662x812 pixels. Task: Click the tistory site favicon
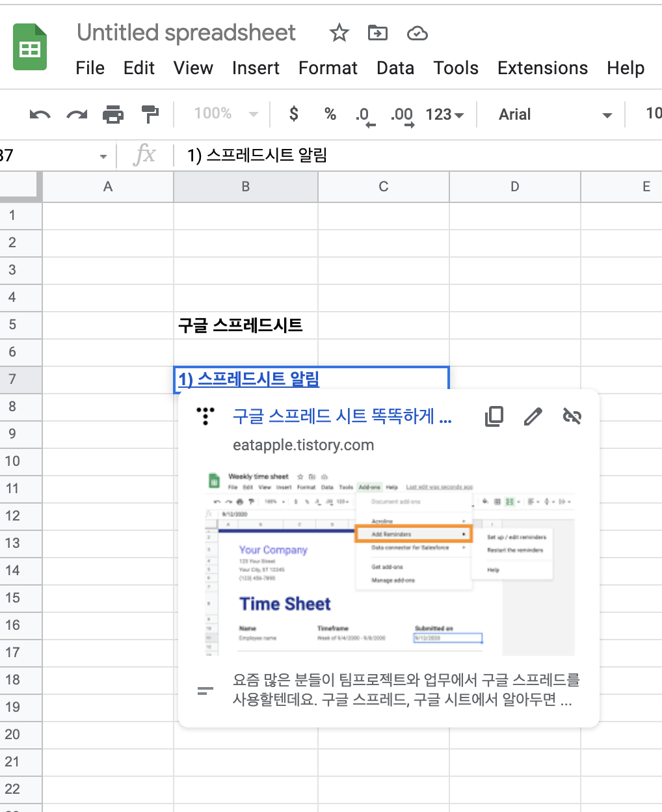point(205,416)
